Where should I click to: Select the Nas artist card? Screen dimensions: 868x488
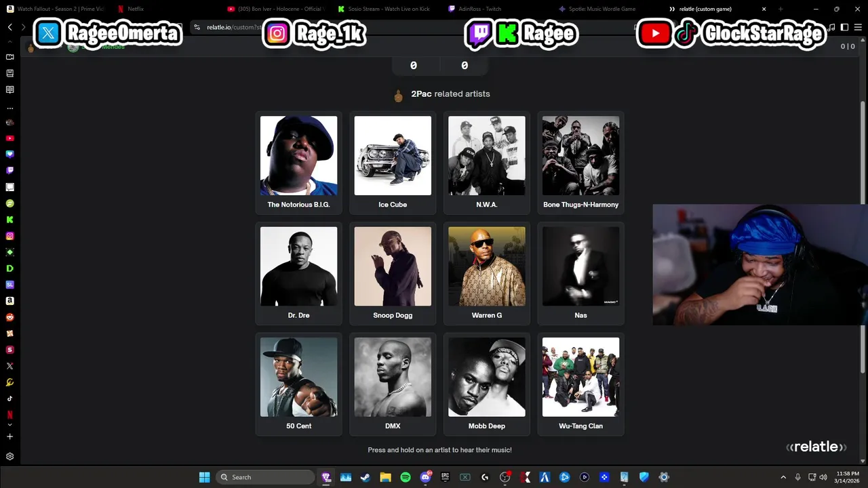pyautogui.click(x=580, y=273)
